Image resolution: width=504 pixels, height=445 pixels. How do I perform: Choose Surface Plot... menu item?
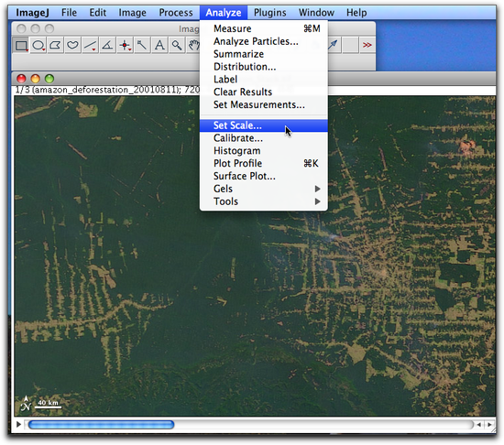point(264,177)
